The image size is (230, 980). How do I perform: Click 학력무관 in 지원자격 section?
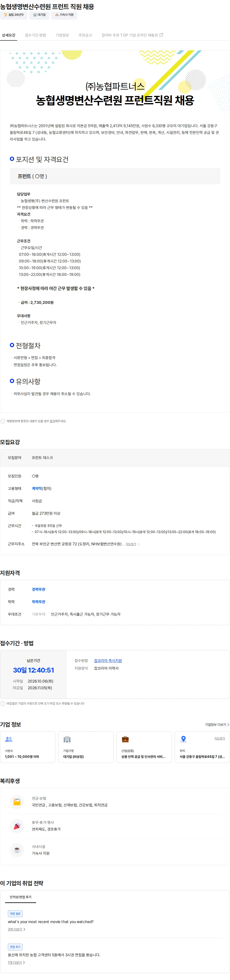(x=39, y=602)
